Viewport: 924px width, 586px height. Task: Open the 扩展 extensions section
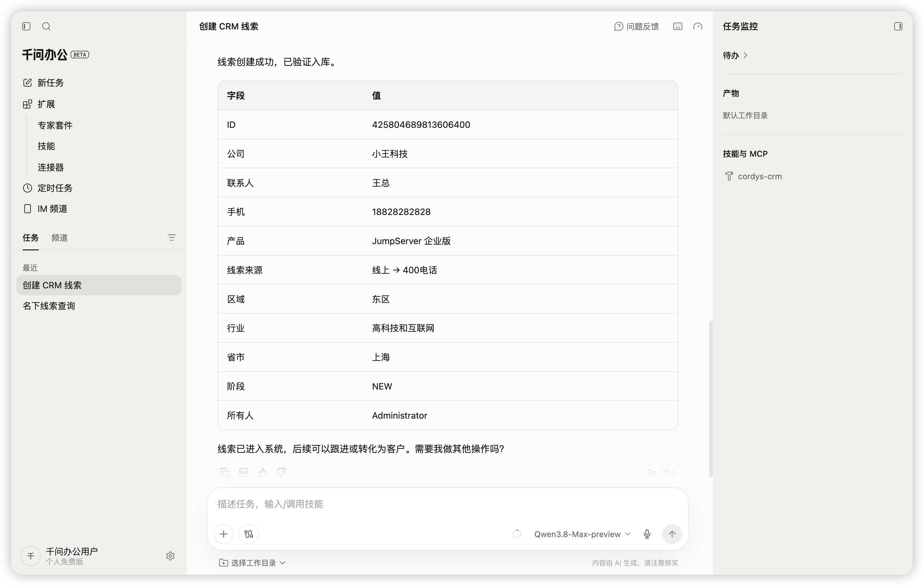pyautogui.click(x=39, y=104)
